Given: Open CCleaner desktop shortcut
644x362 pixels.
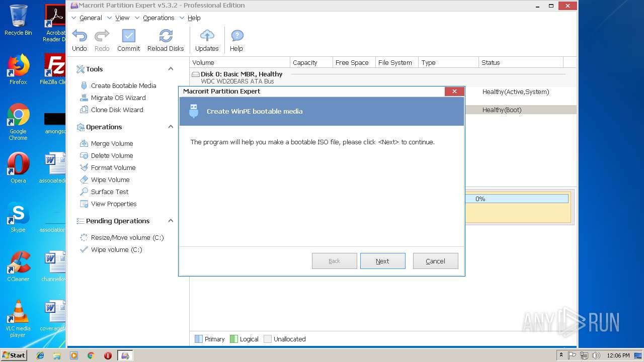Looking at the screenshot, I should click(18, 266).
